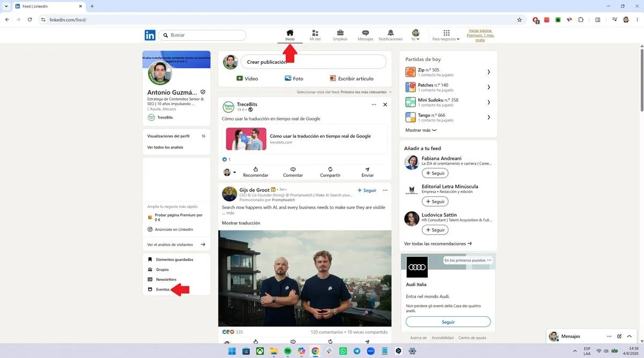Open the Mini Sudoku n.º 358 chevron
644x358 pixels.
click(x=488, y=102)
